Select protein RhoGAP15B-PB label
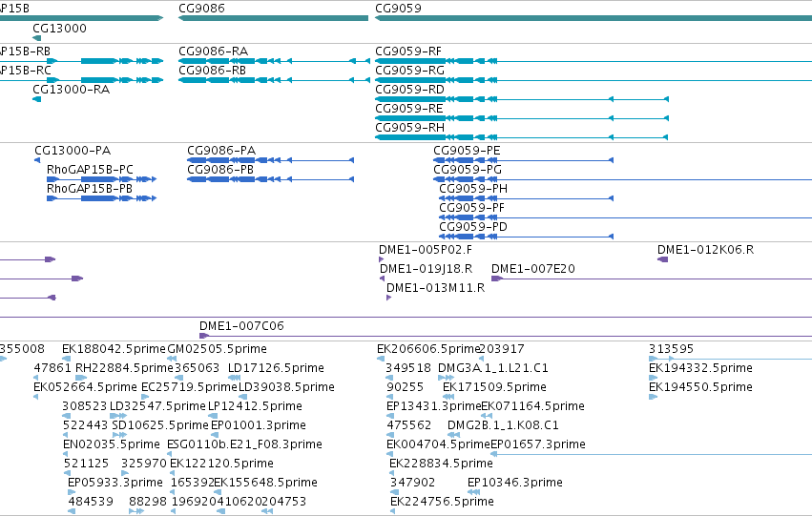812x516 pixels. [x=90, y=189]
